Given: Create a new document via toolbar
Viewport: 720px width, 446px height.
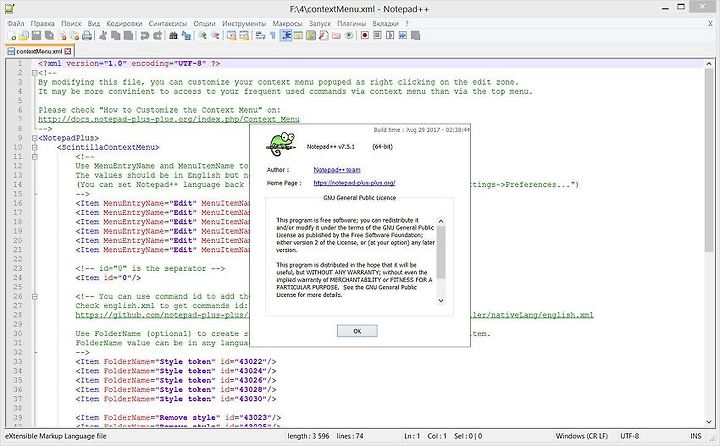Looking at the screenshot, I should pos(12,35).
